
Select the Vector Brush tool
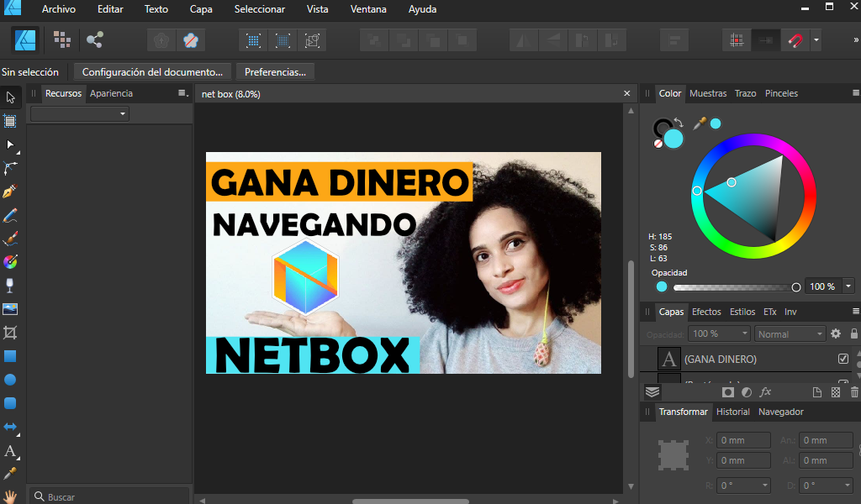click(x=10, y=239)
